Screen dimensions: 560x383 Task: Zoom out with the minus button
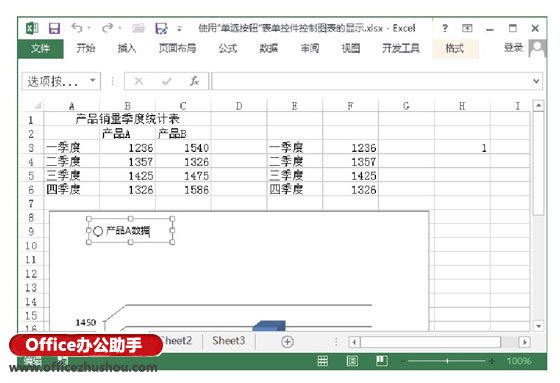pos(403,362)
